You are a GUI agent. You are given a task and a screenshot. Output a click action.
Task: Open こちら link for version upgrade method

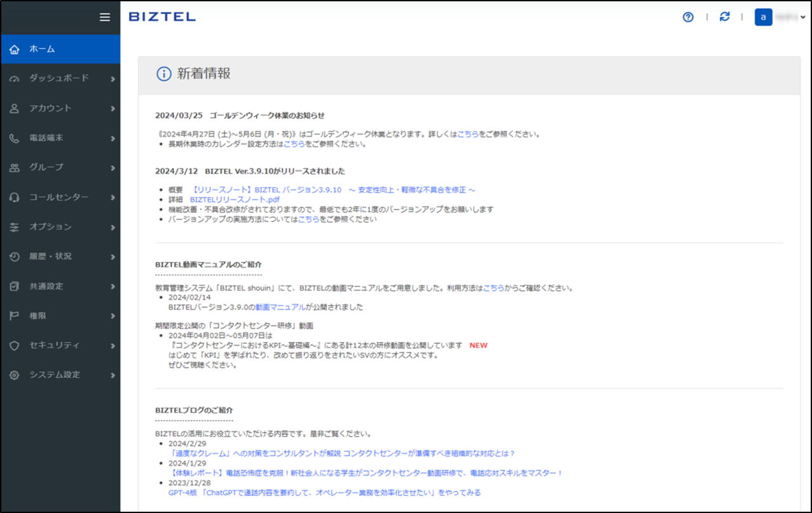[x=309, y=219]
